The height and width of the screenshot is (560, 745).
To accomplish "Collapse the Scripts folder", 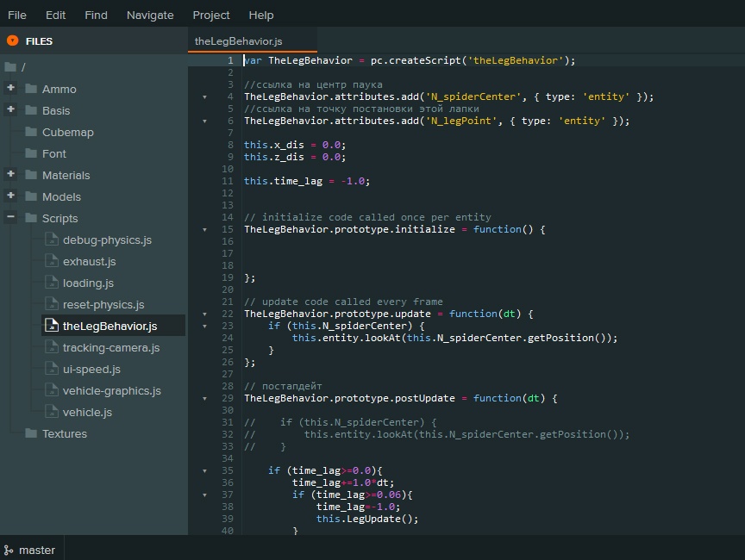I will point(10,217).
